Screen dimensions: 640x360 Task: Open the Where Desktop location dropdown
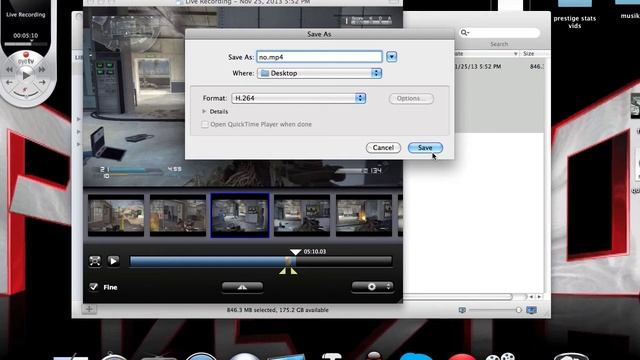pos(319,73)
